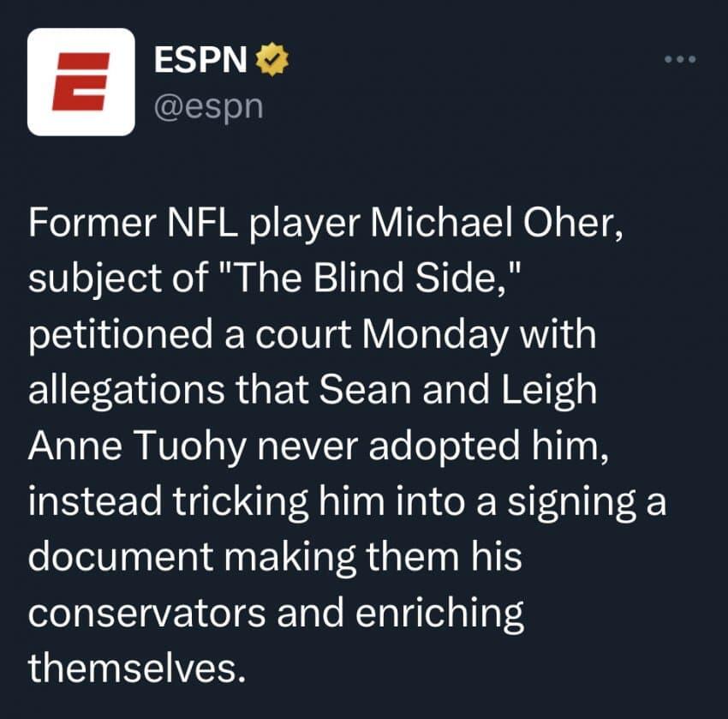Click the word "document" in tweet
Image resolution: width=728 pixels, height=719 pixels.
tap(118, 558)
